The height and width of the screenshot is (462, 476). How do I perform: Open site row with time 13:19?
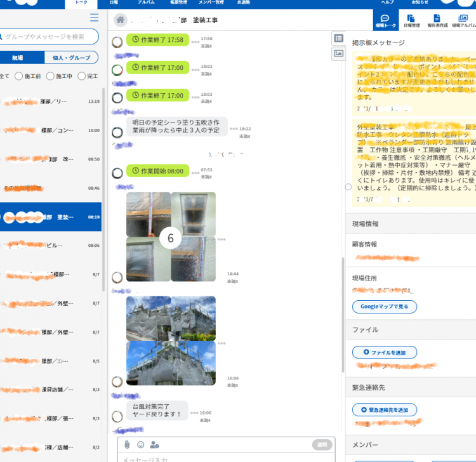point(51,102)
